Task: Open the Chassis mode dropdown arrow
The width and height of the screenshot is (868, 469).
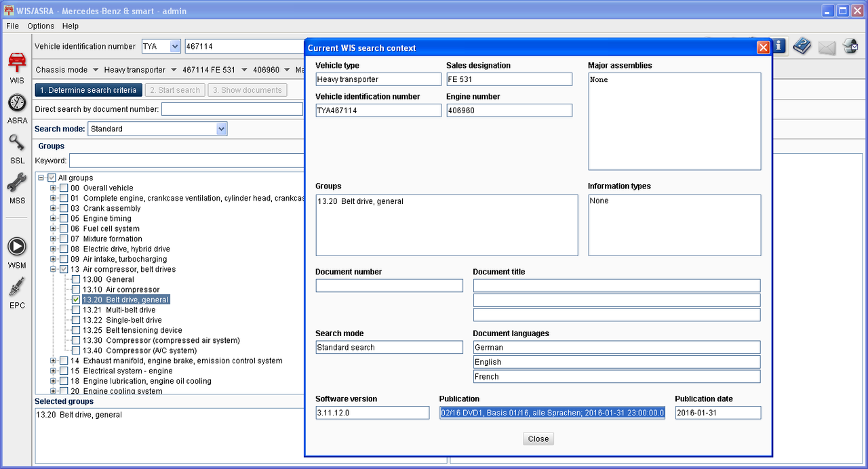Action: (x=96, y=70)
